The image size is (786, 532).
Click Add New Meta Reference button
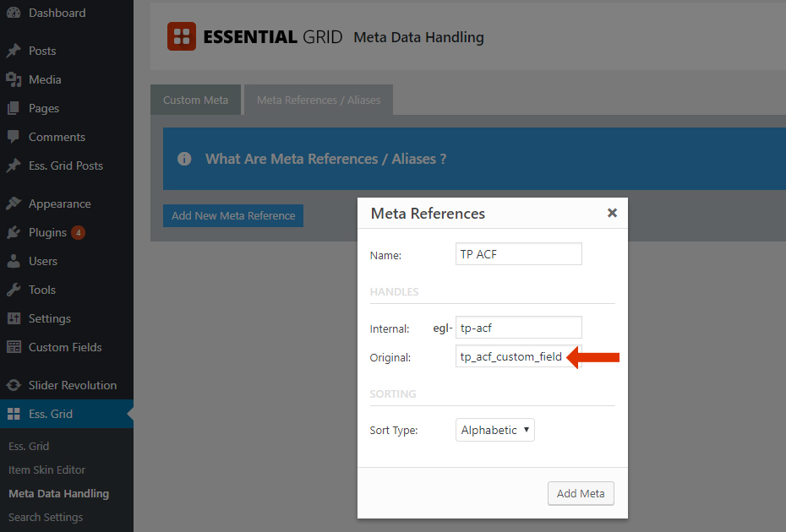tap(233, 215)
